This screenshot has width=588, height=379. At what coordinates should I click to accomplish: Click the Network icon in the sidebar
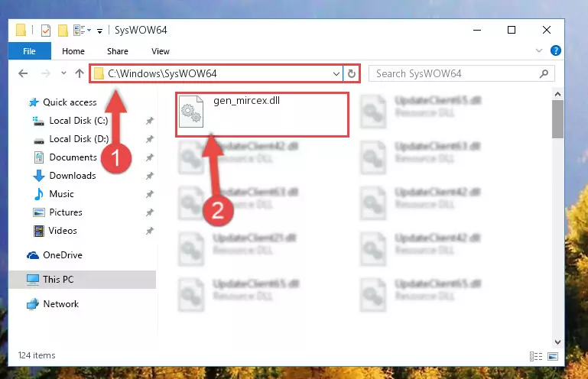33,304
